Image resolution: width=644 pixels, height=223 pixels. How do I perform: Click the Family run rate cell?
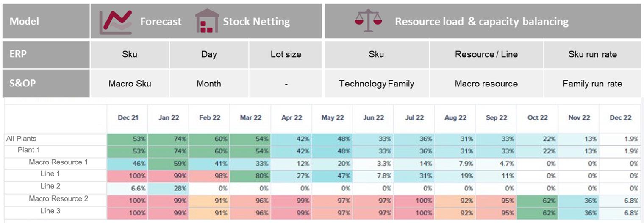[x=592, y=84]
